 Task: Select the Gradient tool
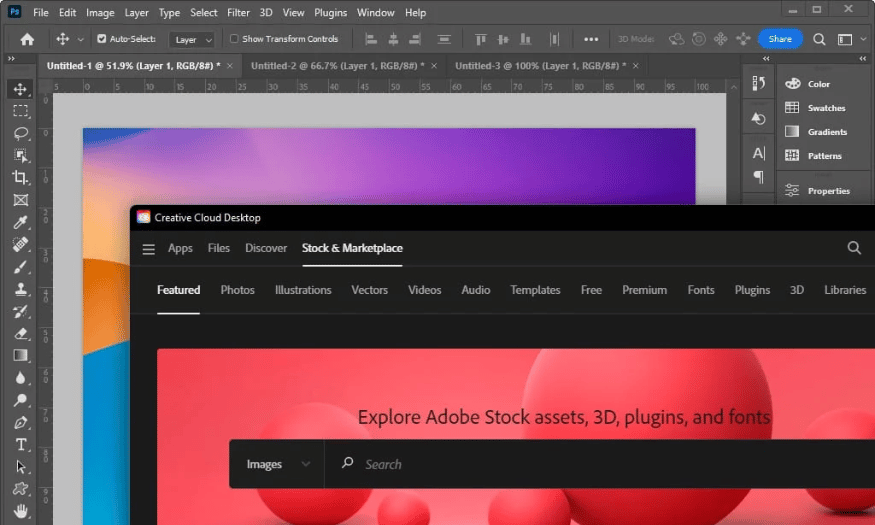[21, 355]
